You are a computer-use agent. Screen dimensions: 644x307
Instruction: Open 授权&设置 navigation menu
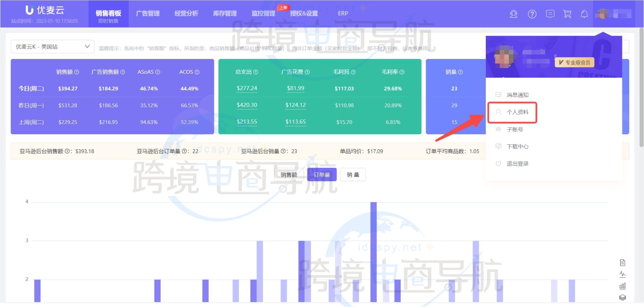pos(304,14)
